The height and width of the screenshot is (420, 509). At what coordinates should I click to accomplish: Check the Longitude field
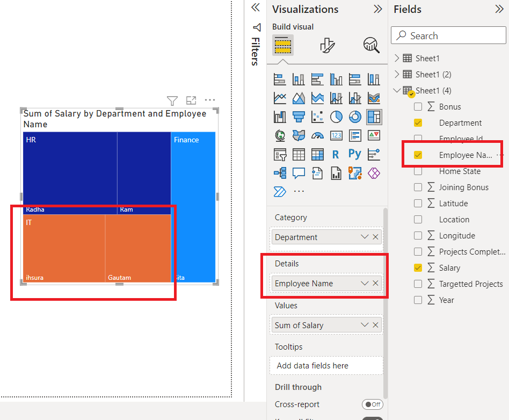point(418,235)
